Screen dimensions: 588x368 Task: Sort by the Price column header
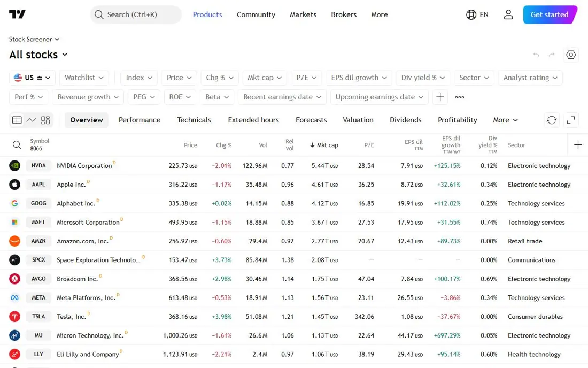click(x=190, y=145)
